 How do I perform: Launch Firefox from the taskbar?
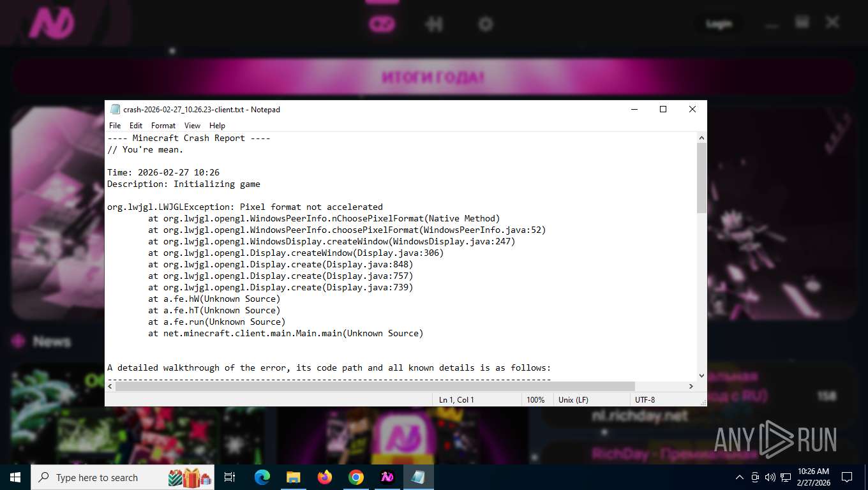click(x=325, y=477)
